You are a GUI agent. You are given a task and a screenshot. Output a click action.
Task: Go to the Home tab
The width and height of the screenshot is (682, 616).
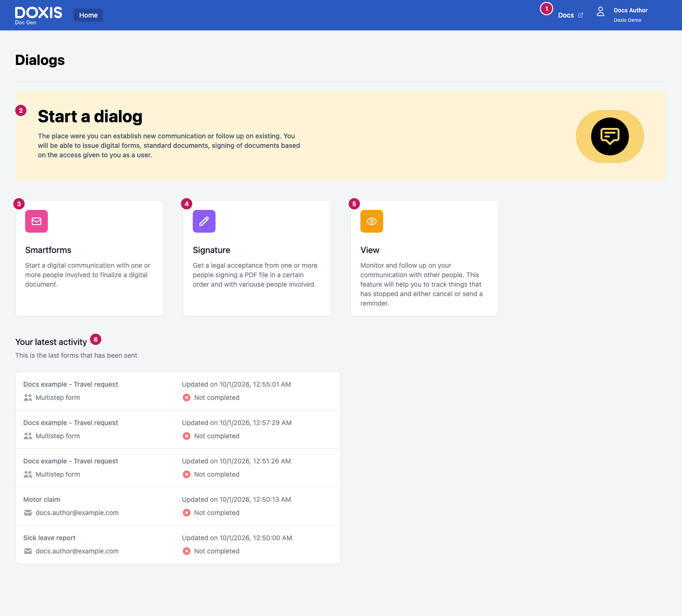coord(89,15)
